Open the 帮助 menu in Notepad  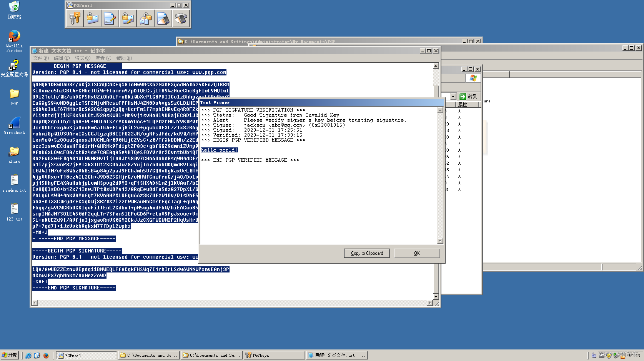coord(124,58)
